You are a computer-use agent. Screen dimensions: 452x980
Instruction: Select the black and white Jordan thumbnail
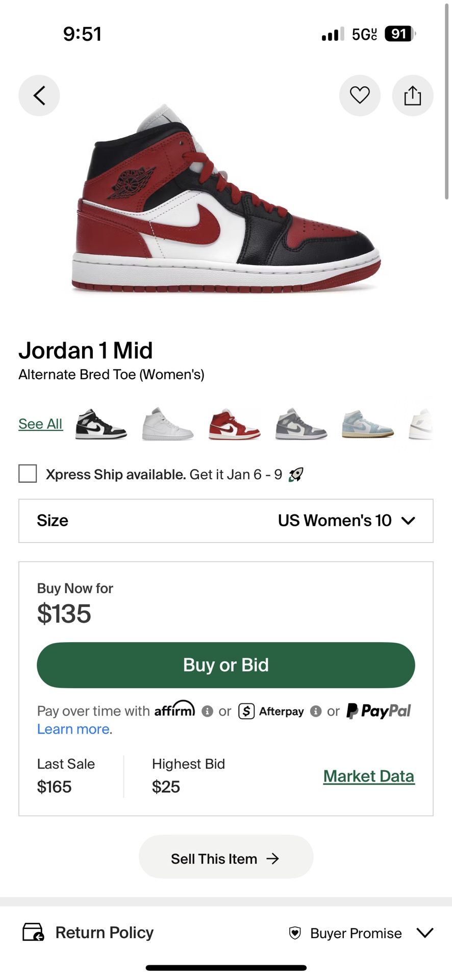(101, 425)
